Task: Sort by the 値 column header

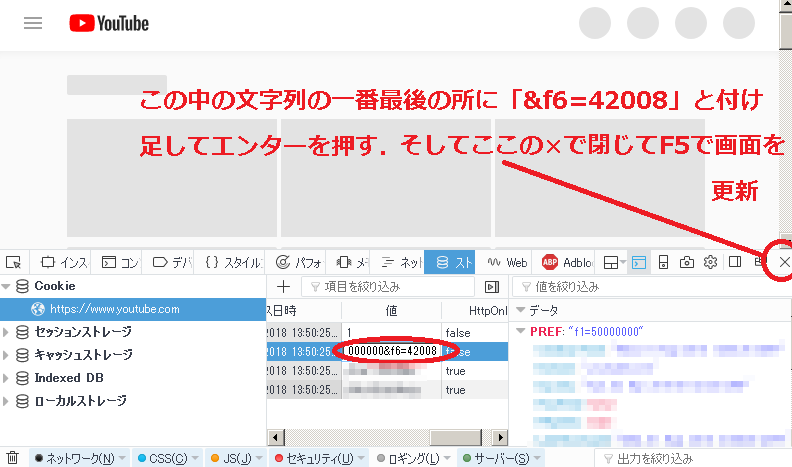Action: [391, 310]
